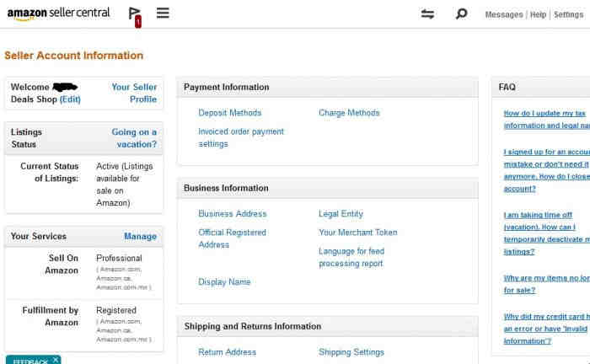The height and width of the screenshot is (364, 590).
Task: Open FAQ about updating tax information
Action: coord(547,119)
